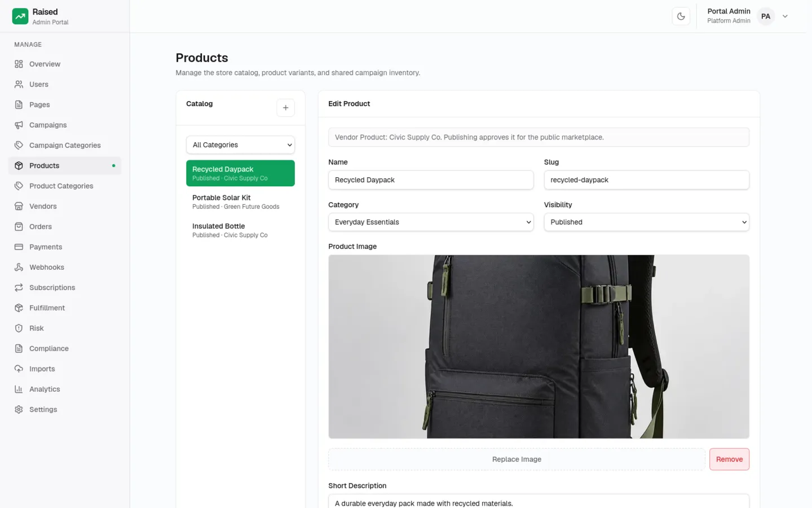Click the Webhooks icon
Screen dimensions: 812x508
[x=19, y=267]
